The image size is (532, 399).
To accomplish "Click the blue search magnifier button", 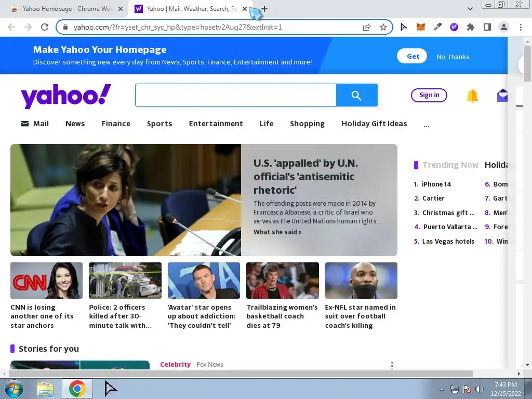I will 356,95.
